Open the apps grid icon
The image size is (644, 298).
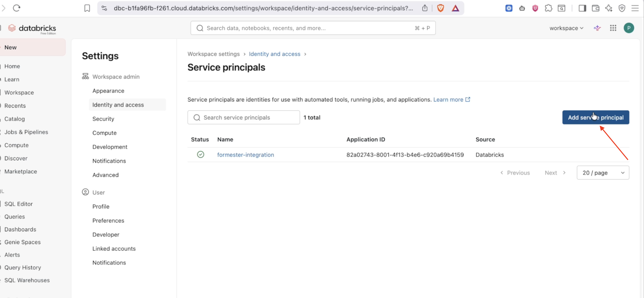[x=613, y=28]
